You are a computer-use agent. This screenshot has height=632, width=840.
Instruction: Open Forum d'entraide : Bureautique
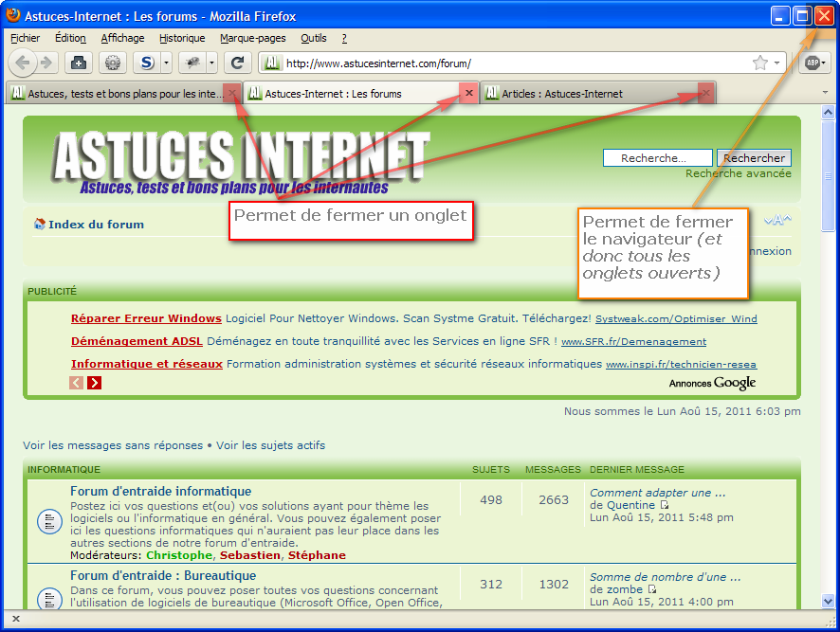pyautogui.click(x=163, y=575)
